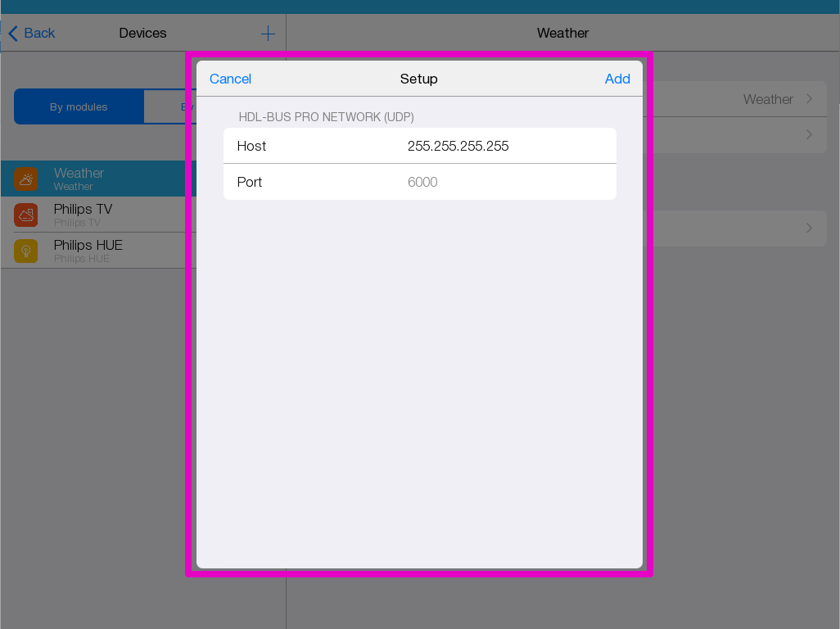840x629 pixels.
Task: Click the Host label row
Action: (251, 146)
